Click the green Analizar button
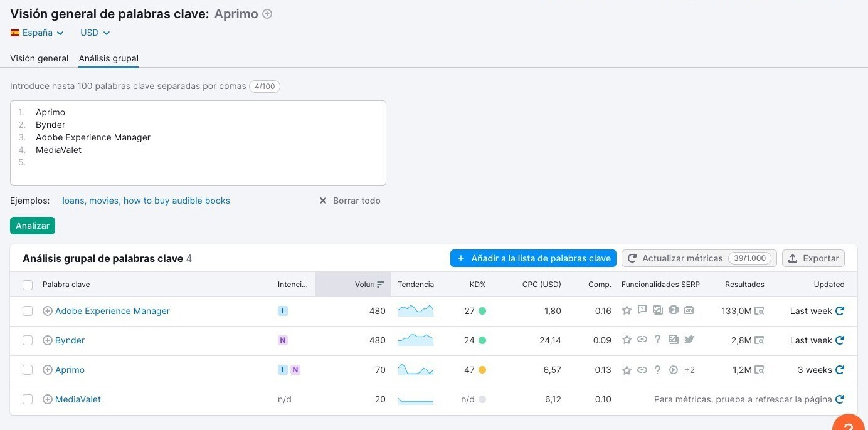This screenshot has width=868, height=430. click(32, 225)
